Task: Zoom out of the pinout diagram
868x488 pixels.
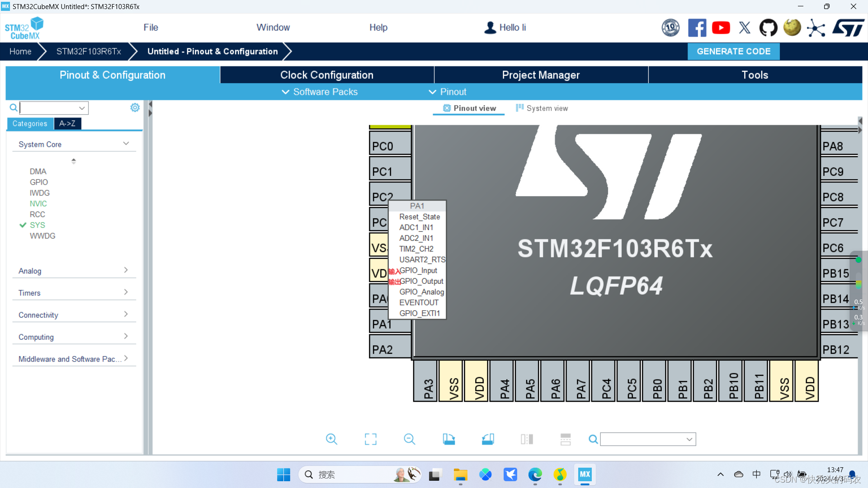Action: 409,439
